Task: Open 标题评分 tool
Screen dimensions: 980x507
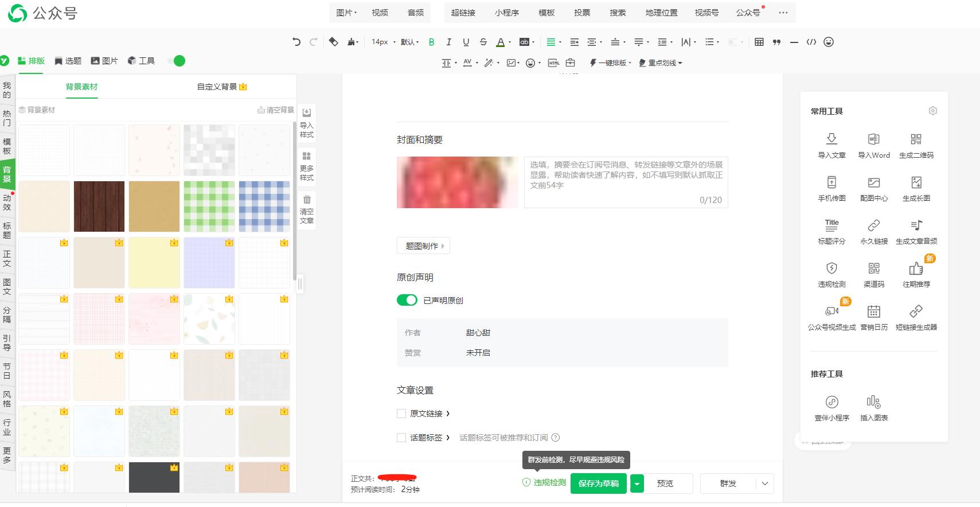Action: [831, 232]
